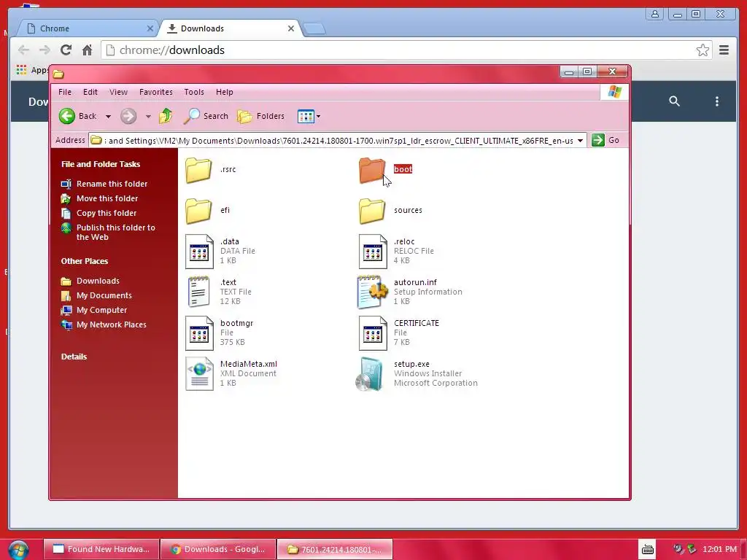Select the MediaMeta.xml document icon
747x560 pixels.
199,374
